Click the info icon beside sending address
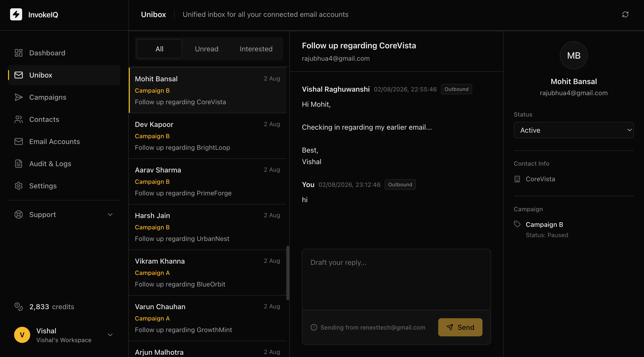644x357 pixels. 314,327
